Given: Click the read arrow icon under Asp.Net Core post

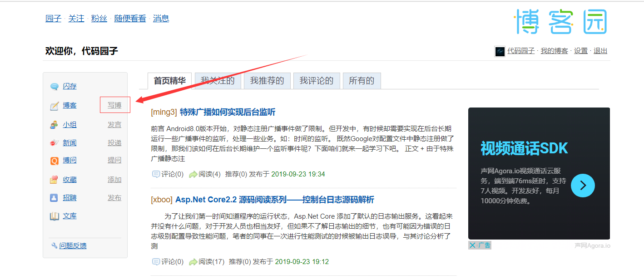Looking at the screenshot, I should pyautogui.click(x=193, y=262).
